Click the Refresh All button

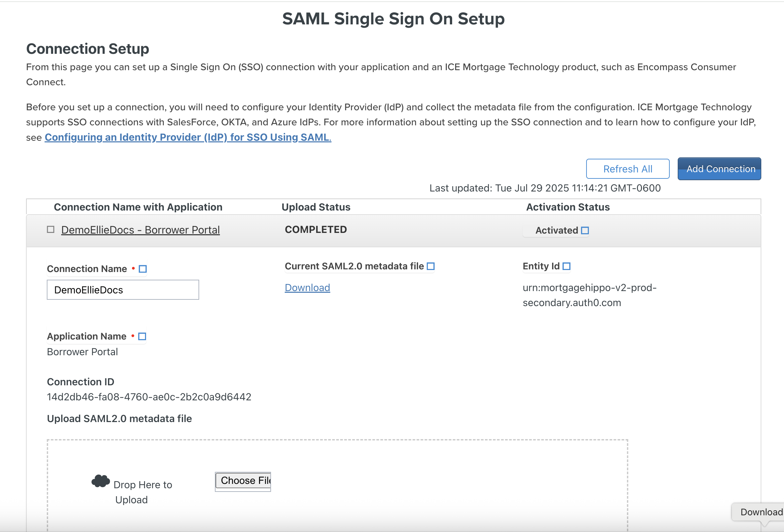628,169
